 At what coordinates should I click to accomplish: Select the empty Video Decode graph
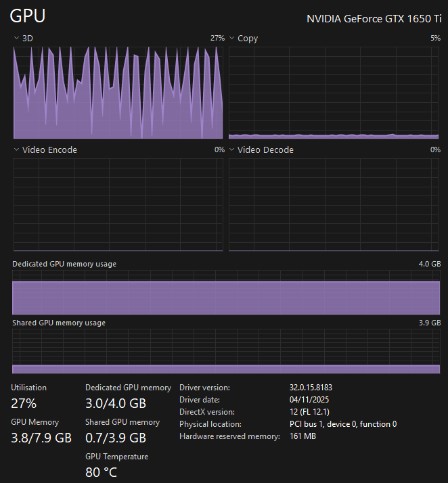334,204
